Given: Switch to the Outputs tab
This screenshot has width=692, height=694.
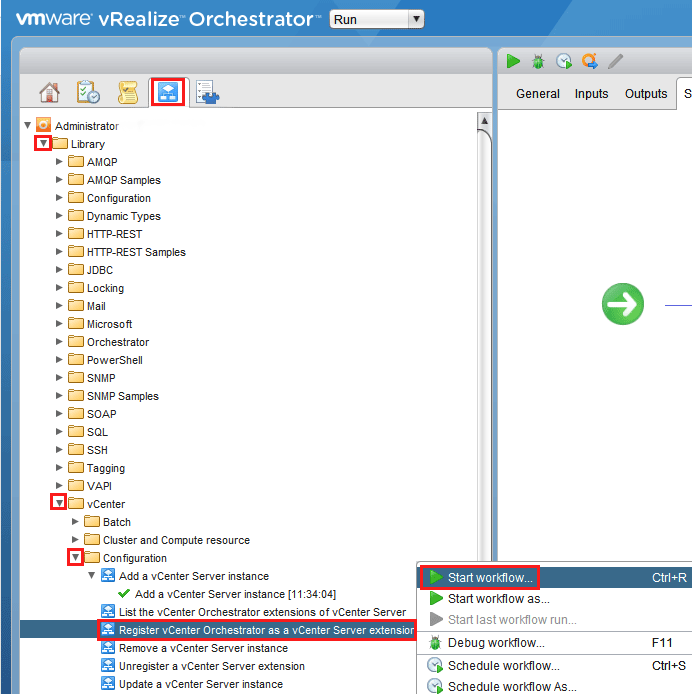Looking at the screenshot, I should [x=646, y=93].
